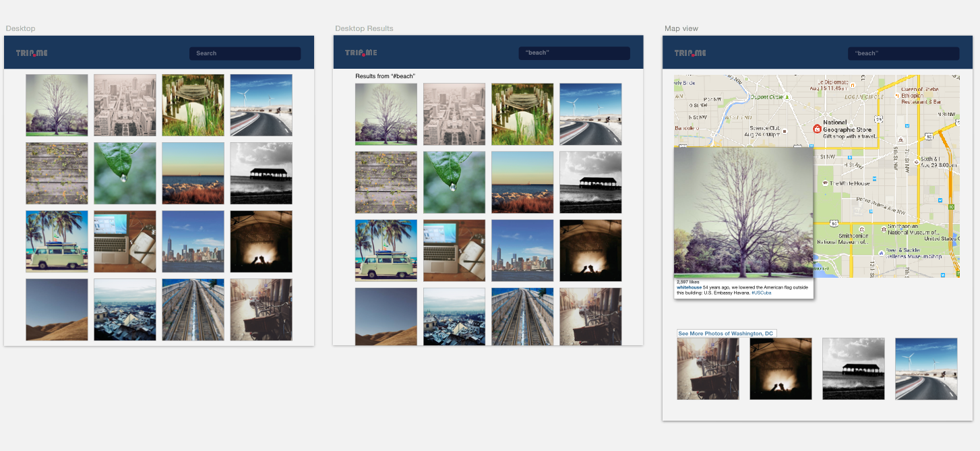Click the TRIP.ME logo in Map view artboard
Screen dimensions: 980x451
tap(690, 53)
